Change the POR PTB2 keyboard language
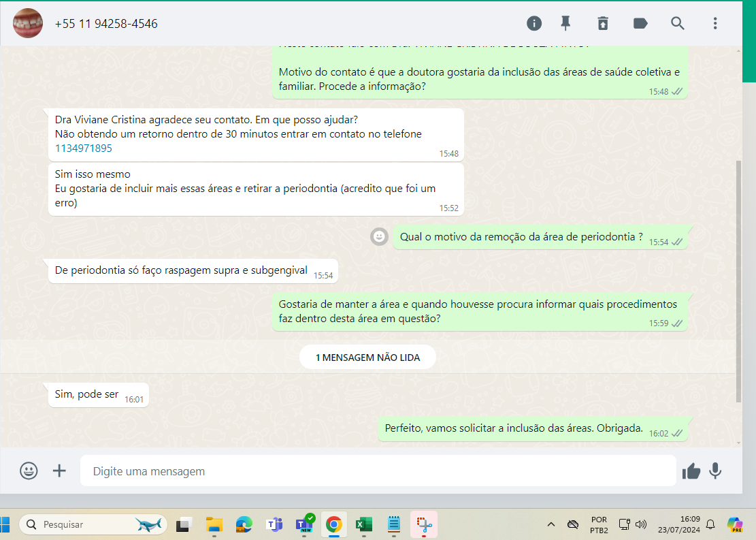 pos(599,524)
